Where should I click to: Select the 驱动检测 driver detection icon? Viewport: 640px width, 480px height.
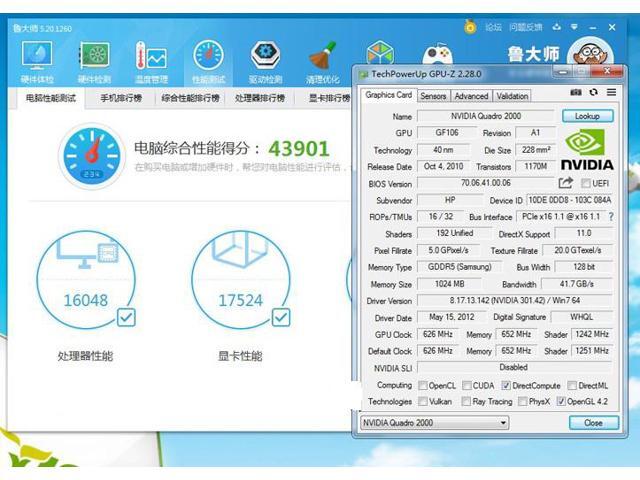coord(265,58)
